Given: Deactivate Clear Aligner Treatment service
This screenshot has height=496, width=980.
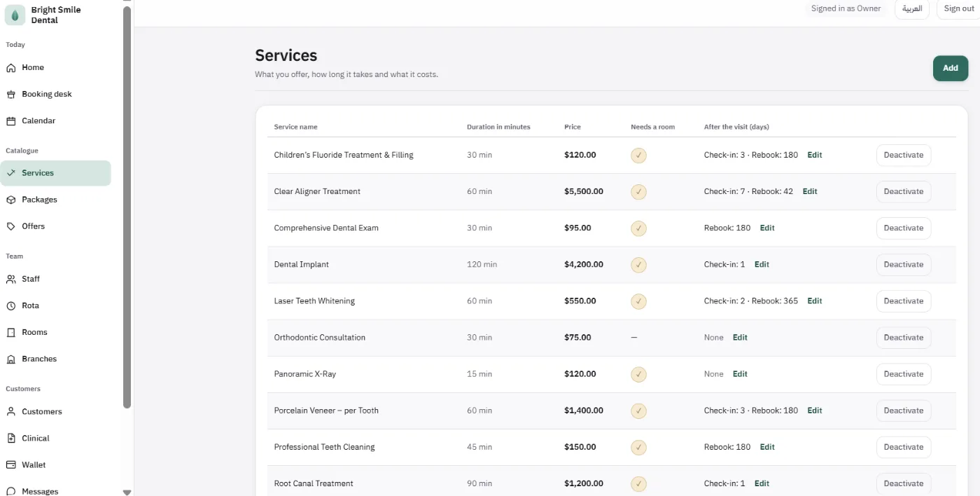Looking at the screenshot, I should [x=903, y=192].
